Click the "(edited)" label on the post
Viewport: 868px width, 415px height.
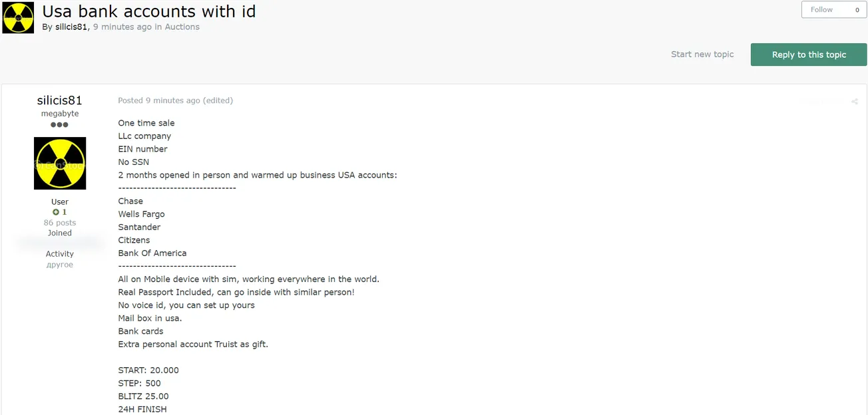point(218,100)
